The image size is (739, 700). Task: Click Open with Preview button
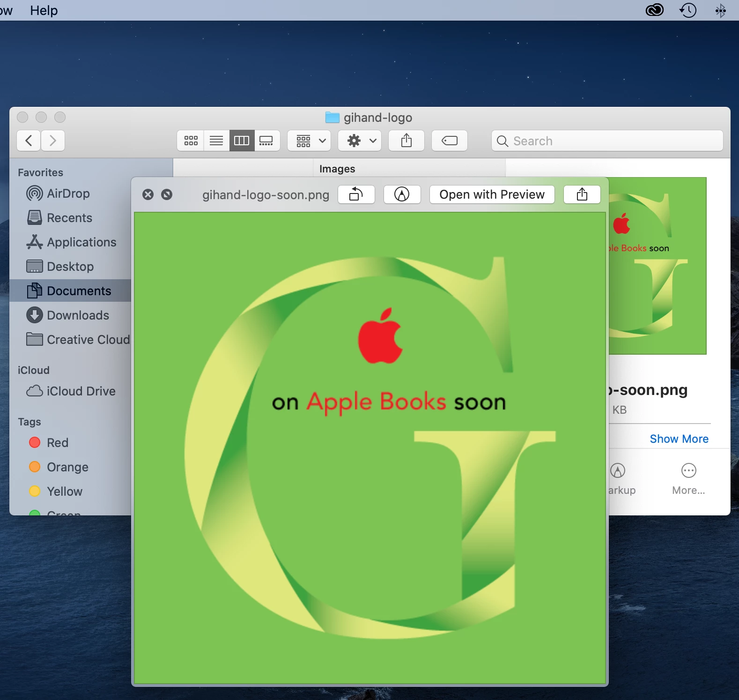tap(492, 194)
